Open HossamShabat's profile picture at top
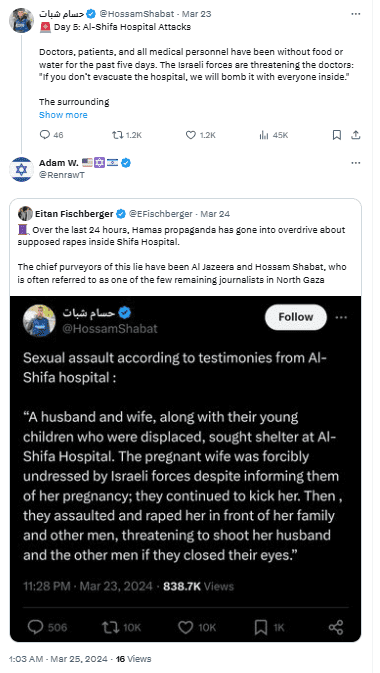The height and width of the screenshot is (673, 380). [x=21, y=20]
